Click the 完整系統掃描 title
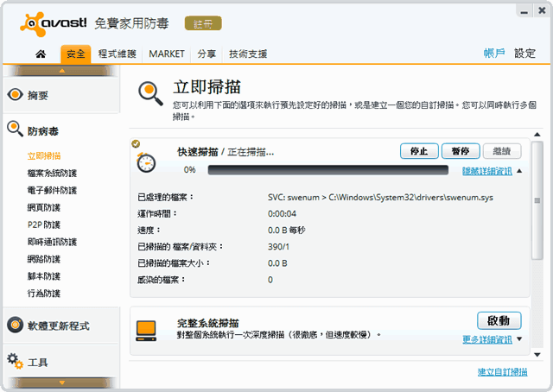 208,323
